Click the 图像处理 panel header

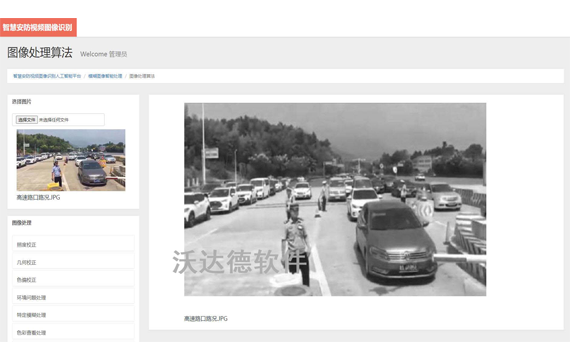tap(22, 223)
